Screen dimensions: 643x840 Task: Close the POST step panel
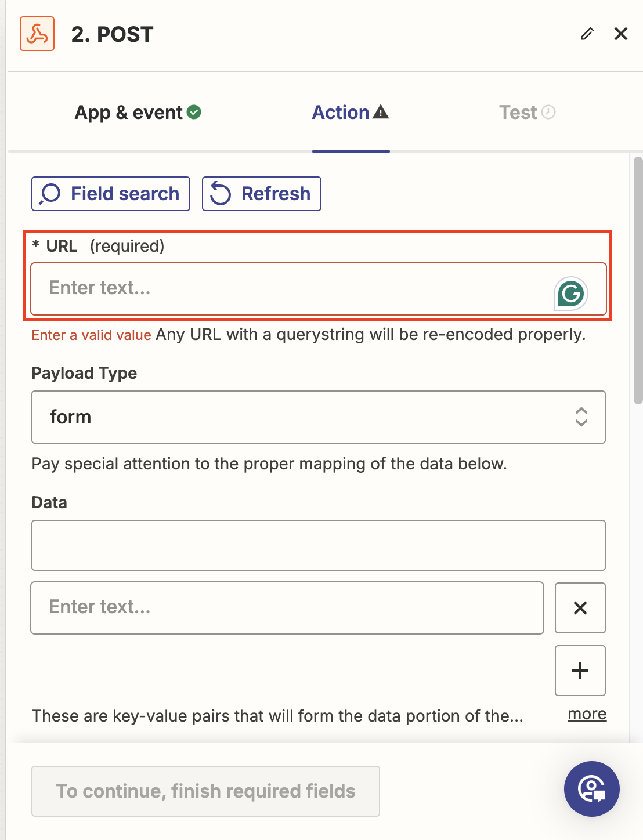621,34
